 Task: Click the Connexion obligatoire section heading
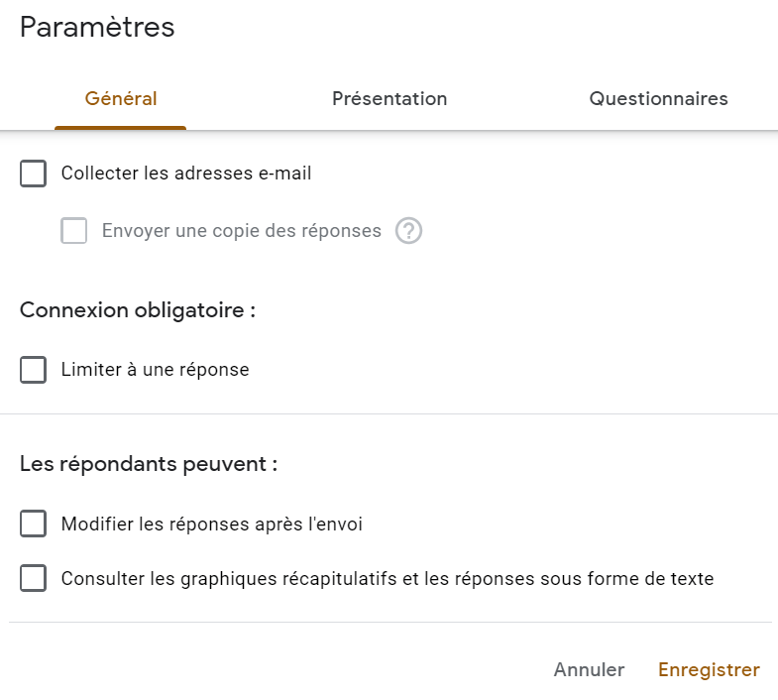138,310
